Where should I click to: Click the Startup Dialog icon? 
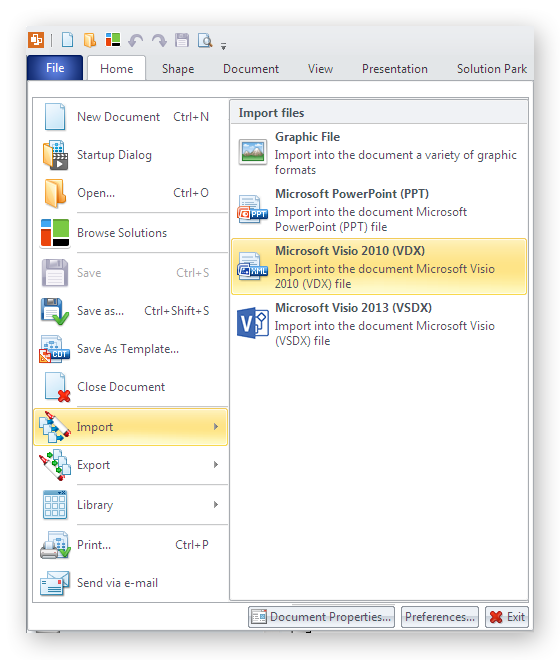point(55,155)
